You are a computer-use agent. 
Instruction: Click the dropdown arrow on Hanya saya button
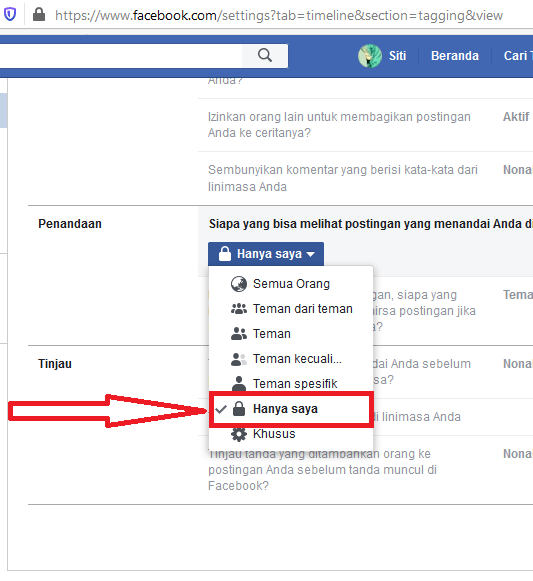(x=311, y=255)
